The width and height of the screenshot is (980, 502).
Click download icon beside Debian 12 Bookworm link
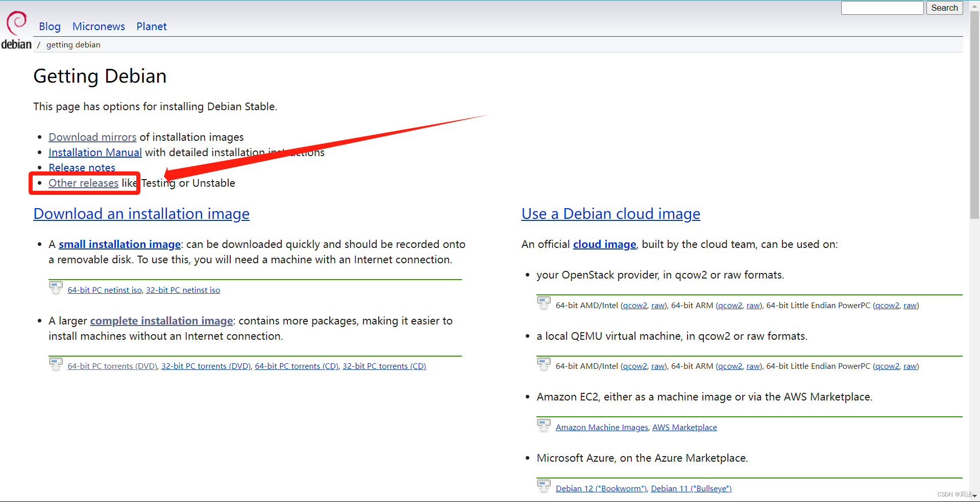pos(544,487)
